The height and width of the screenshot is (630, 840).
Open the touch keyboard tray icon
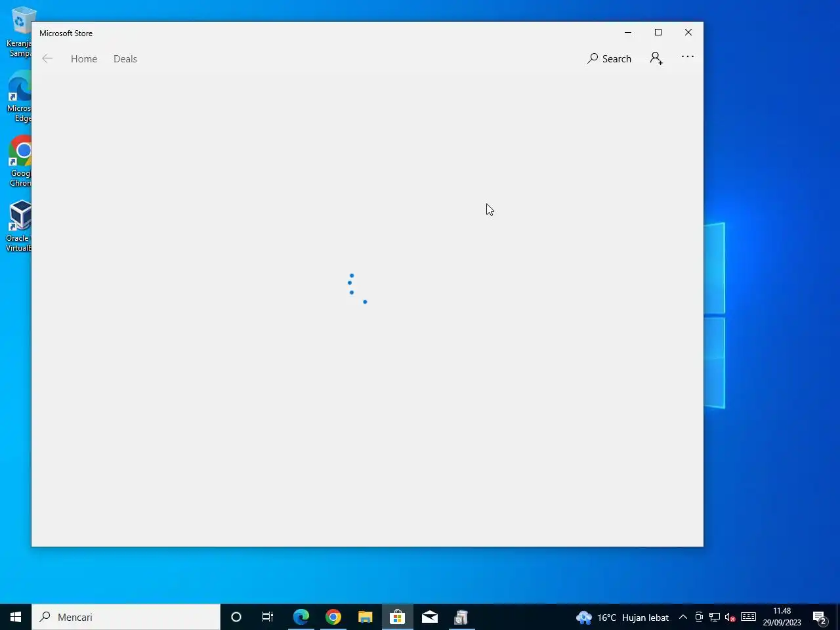[748, 617]
